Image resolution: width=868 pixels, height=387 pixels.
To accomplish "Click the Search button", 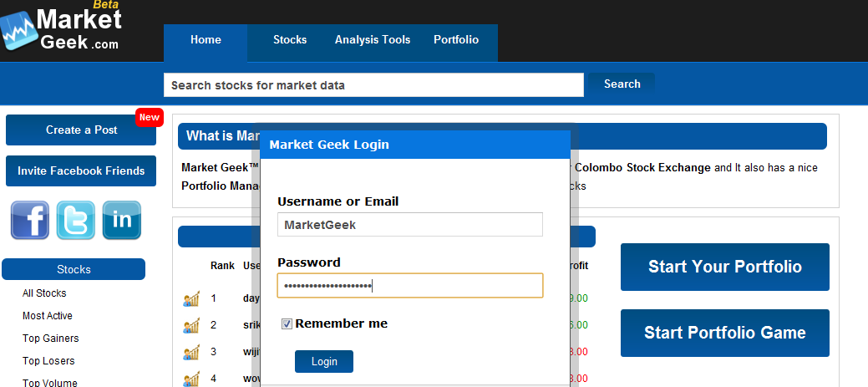I will 622,84.
